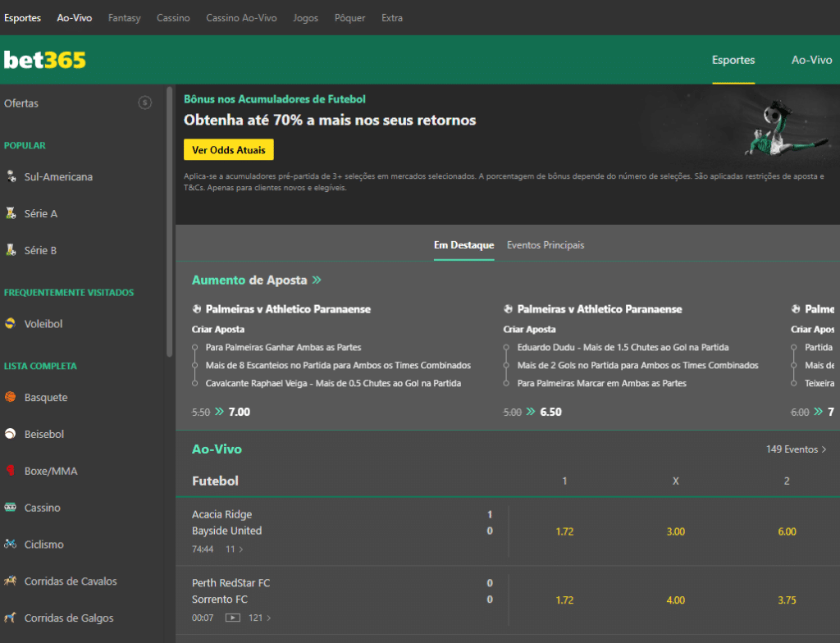Click the Ver Odds Atuais button
The width and height of the screenshot is (840, 643).
tap(229, 149)
